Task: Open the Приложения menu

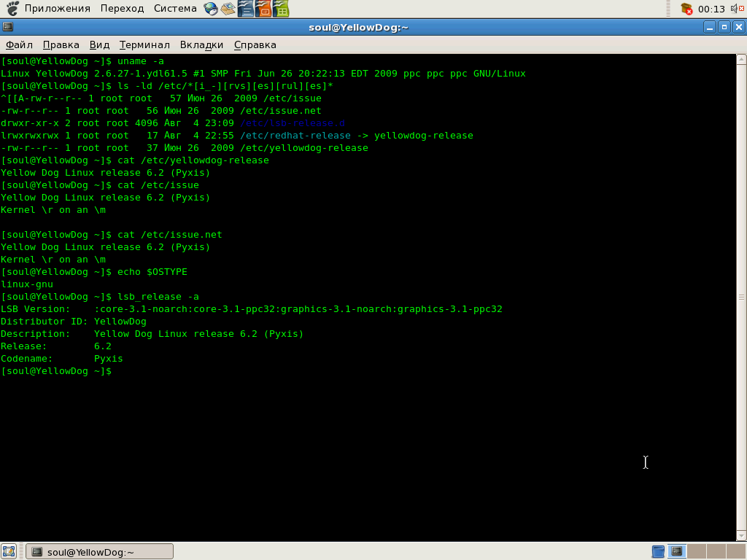Action: pyautogui.click(x=57, y=9)
